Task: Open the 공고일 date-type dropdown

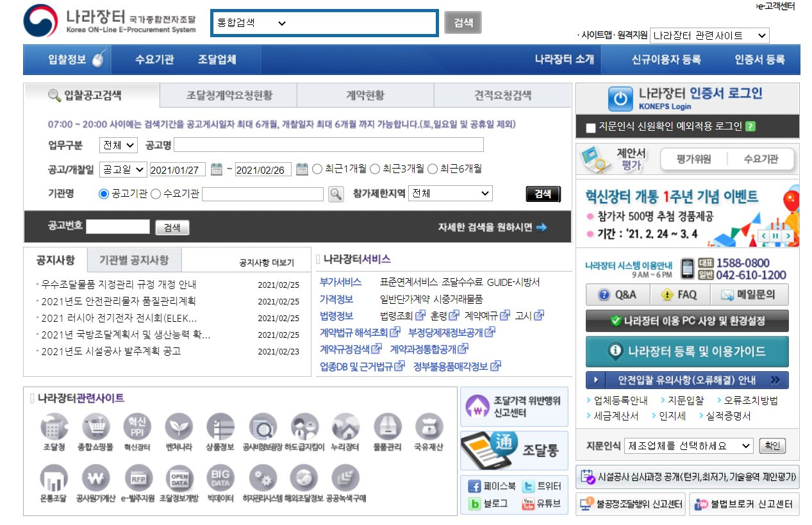Action: coord(124,169)
